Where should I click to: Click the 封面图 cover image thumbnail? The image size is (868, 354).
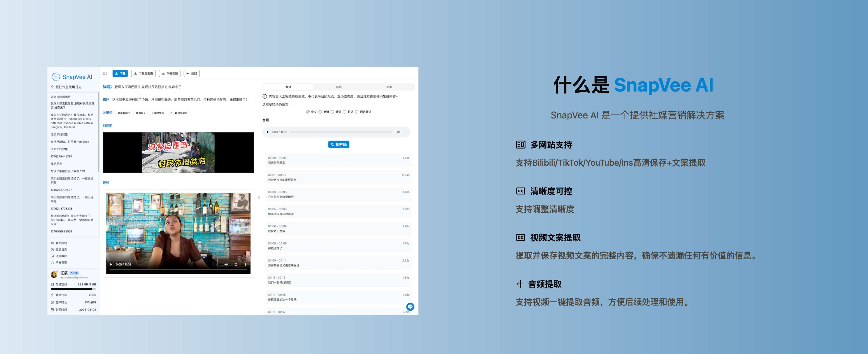point(178,152)
